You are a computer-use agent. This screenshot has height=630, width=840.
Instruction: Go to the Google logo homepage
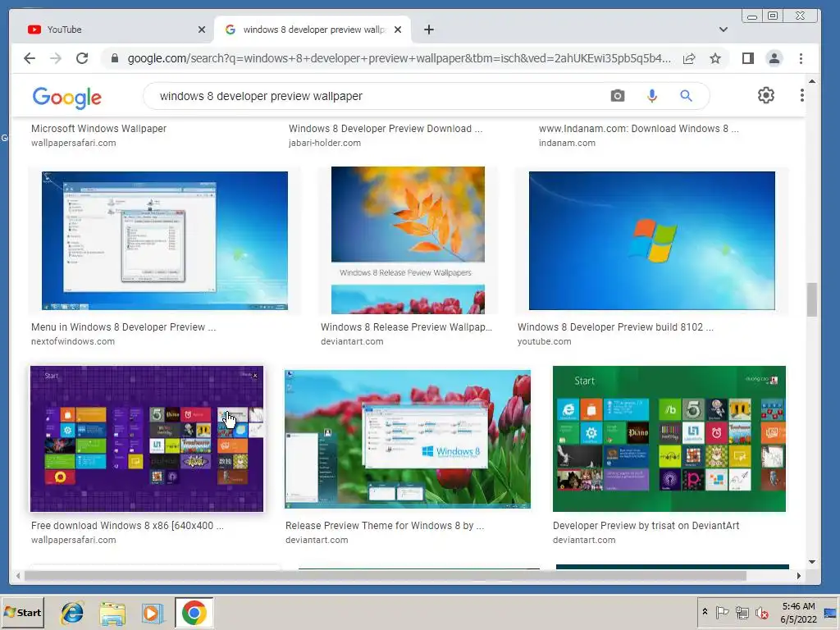point(67,97)
